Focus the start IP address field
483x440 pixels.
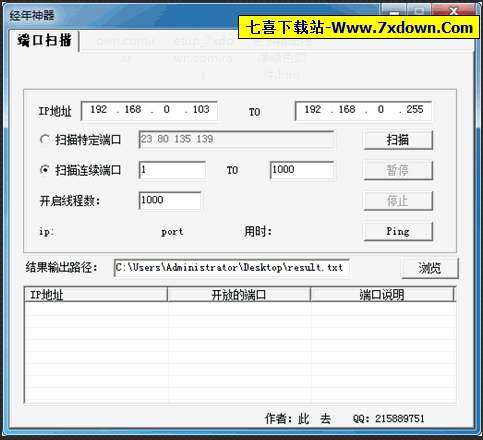[x=149, y=111]
